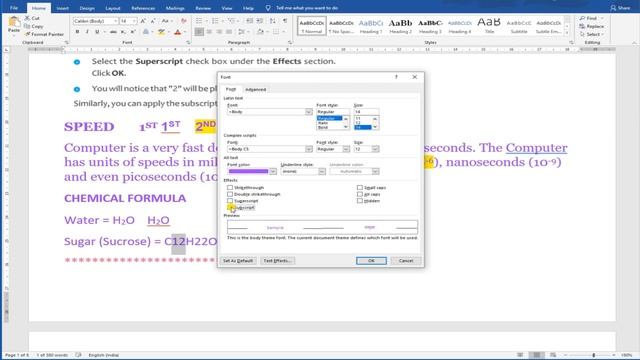Click the Share button at top right
Screen dimensions: 640x360
click(x=620, y=8)
